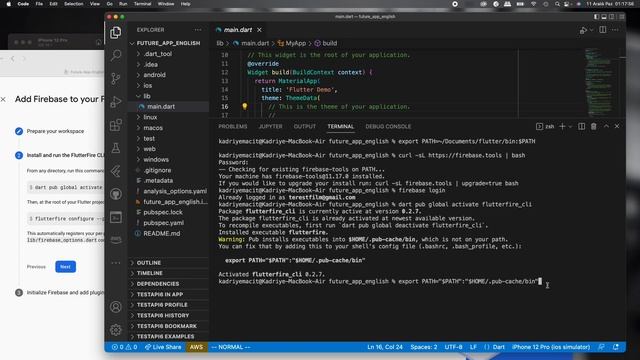
Task: Open the notifications bell in status bar
Action: (x=616, y=347)
